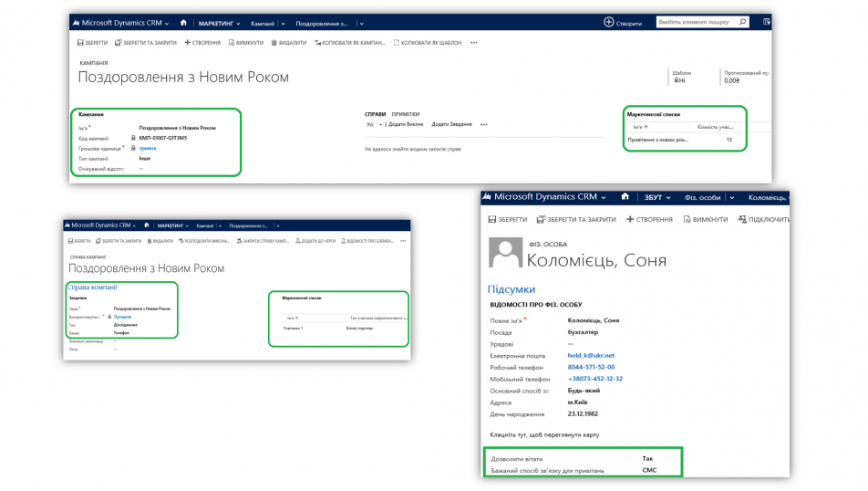Screen dimensions: 868x491
Task: Click the Microsoft Dynamics CRM logo in the campaign window
Action: 76,24
